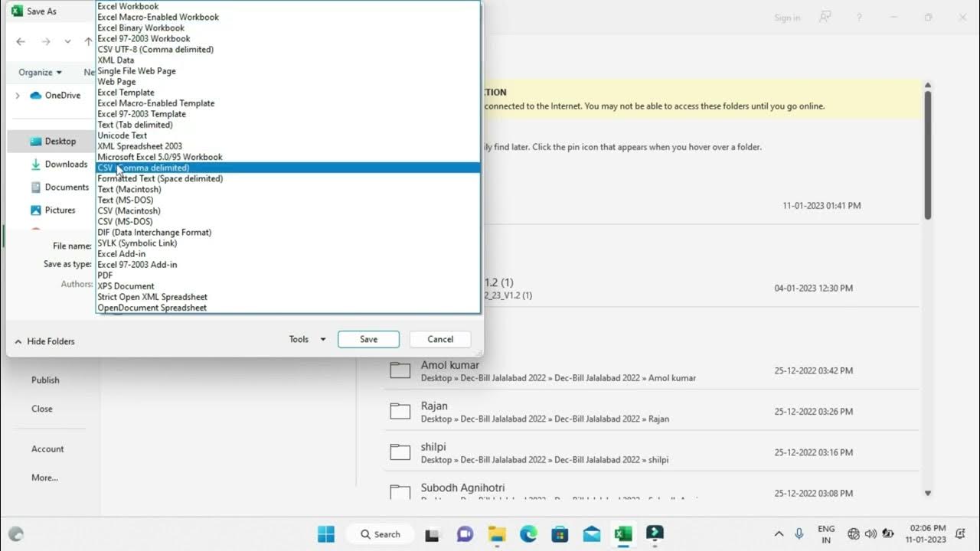Open More... in Excel backstage
980x551 pixels.
click(44, 478)
